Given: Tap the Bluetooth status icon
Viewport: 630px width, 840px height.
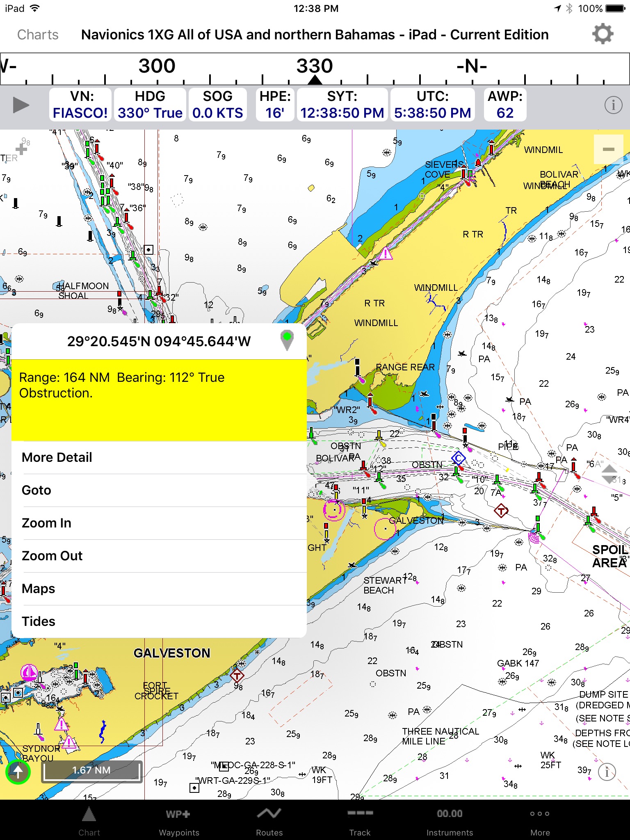Looking at the screenshot, I should pos(569,9).
